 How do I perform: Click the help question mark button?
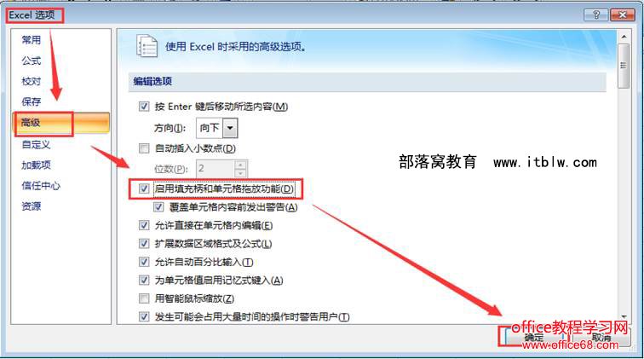coord(596,14)
